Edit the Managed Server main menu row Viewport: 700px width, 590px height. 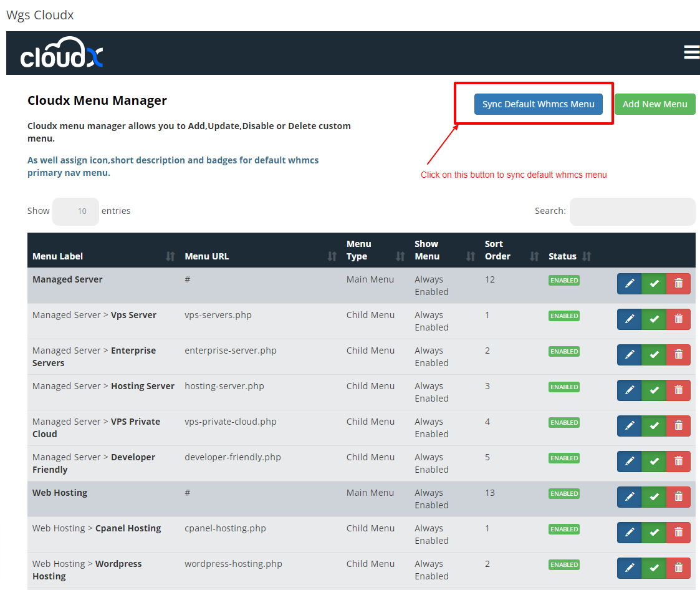630,284
